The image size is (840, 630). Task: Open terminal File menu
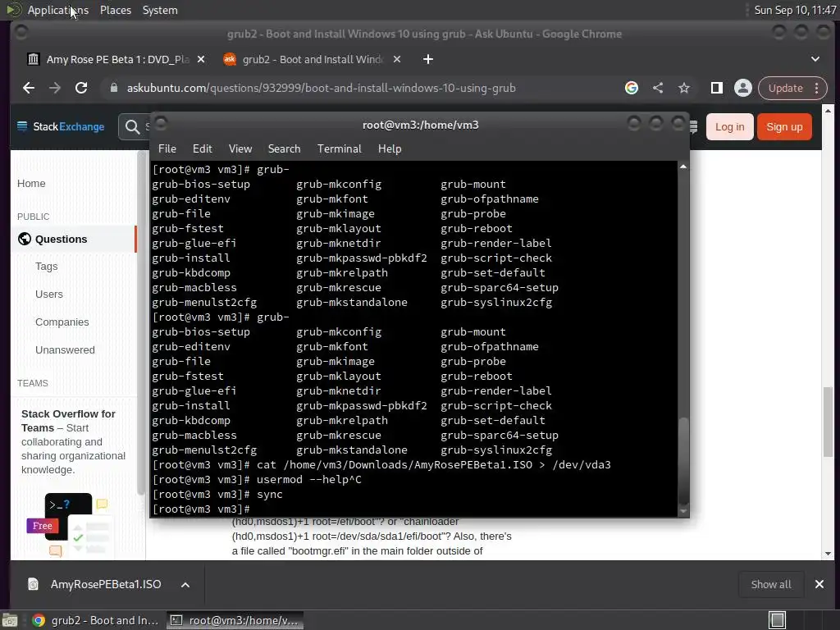tap(167, 149)
